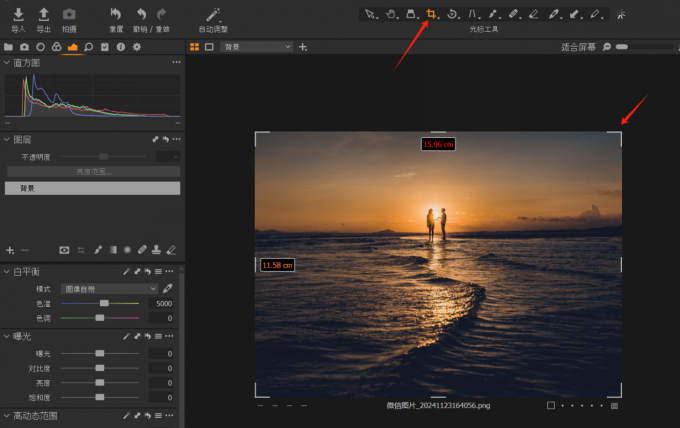This screenshot has height=428, width=680.
Task: Click the 重置 (Reset) arrow icon
Action: (116, 14)
